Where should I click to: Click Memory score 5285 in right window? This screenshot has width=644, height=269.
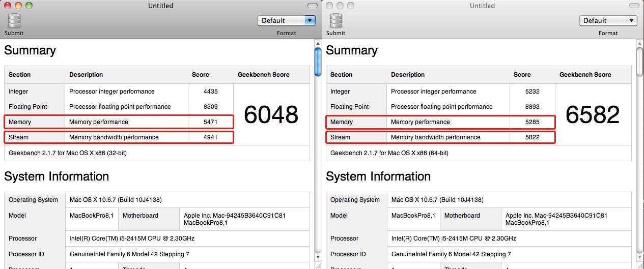tap(532, 122)
